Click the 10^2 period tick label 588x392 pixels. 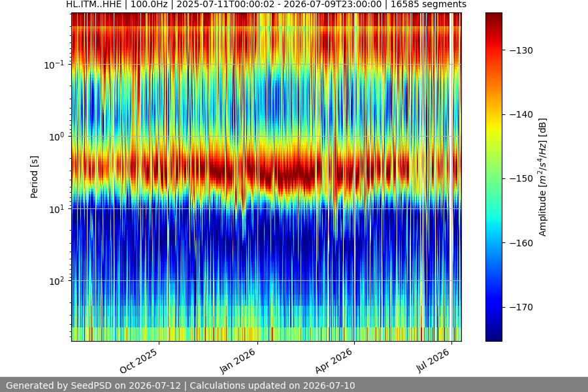(56, 281)
